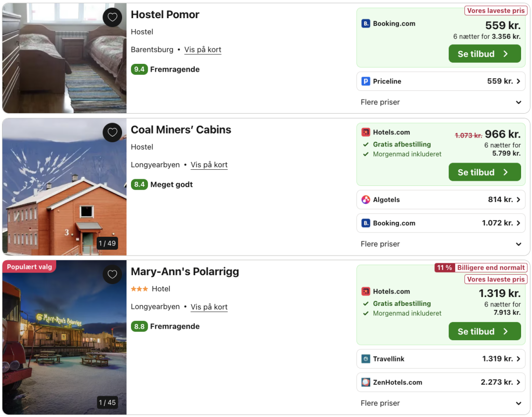This screenshot has height=417, width=532.
Task: Expand Flere priser for Coal Miners' Cabins
Action: (x=518, y=244)
